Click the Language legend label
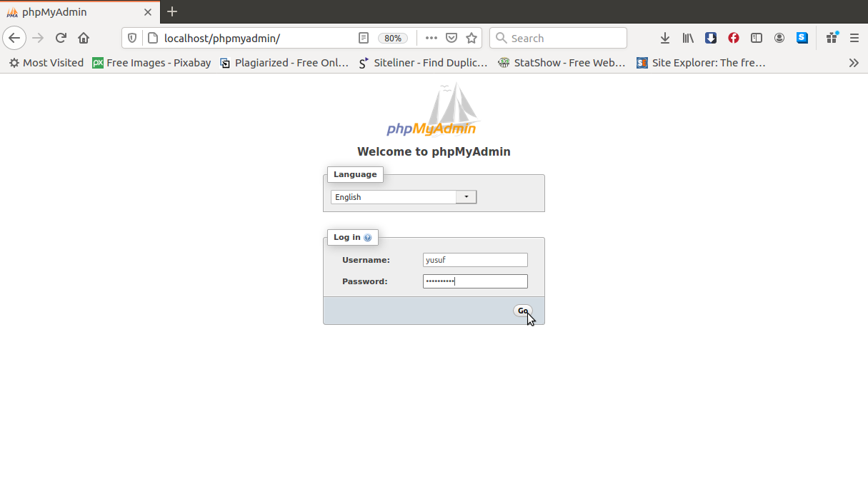Viewport: 868px width, 497px height. 355,174
